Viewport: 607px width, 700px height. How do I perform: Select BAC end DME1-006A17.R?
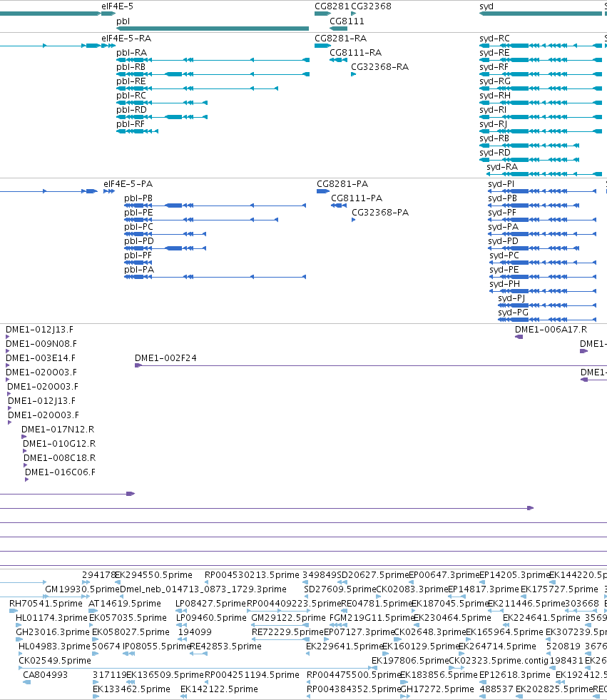pos(519,337)
